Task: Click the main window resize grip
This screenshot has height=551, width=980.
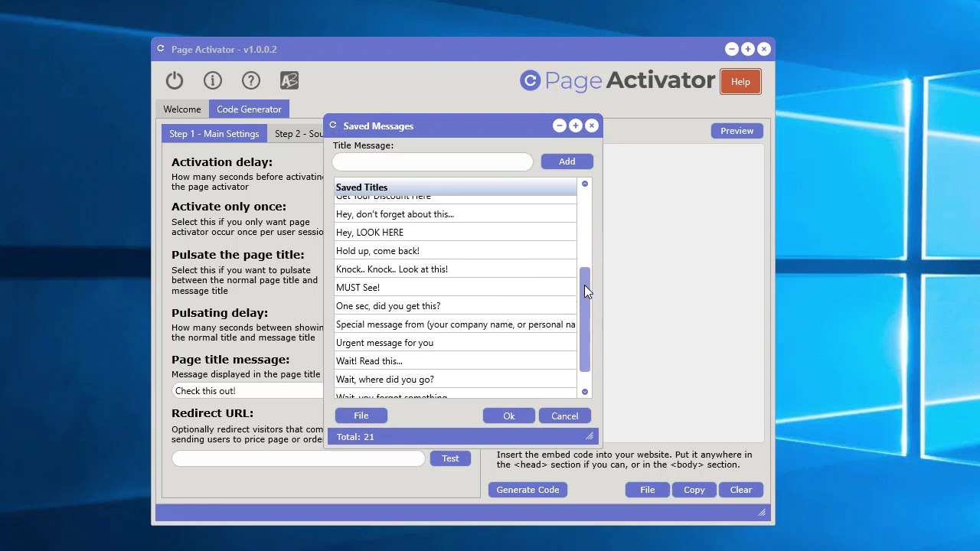Action: coord(762,513)
